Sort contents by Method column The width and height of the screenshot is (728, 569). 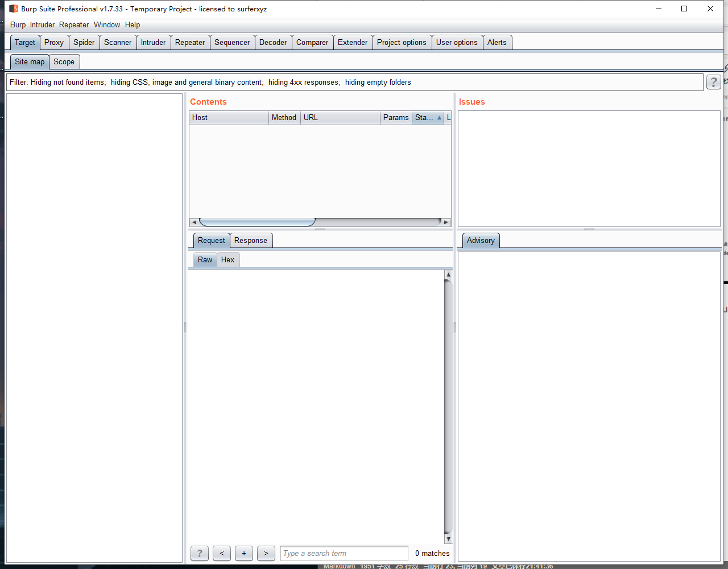tap(284, 118)
